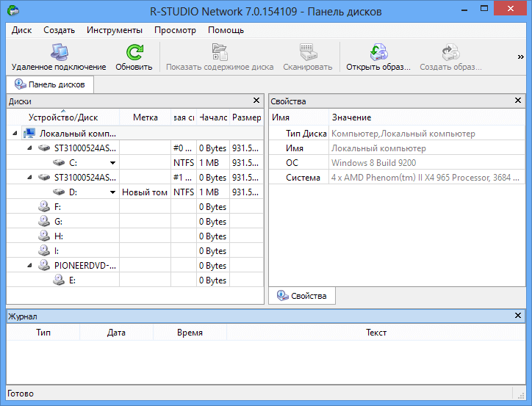Select the AMD Phenom processor value
The image size is (532, 406).
point(425,178)
